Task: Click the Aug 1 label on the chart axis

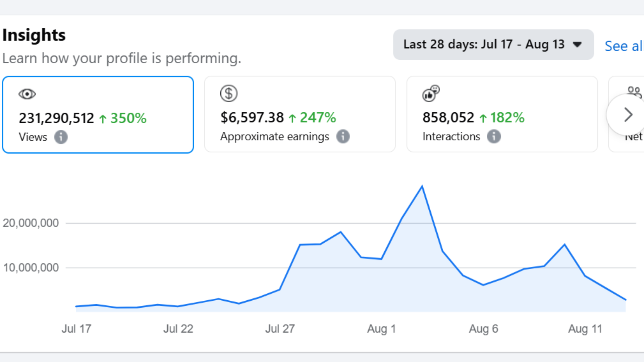Action: 381,329
